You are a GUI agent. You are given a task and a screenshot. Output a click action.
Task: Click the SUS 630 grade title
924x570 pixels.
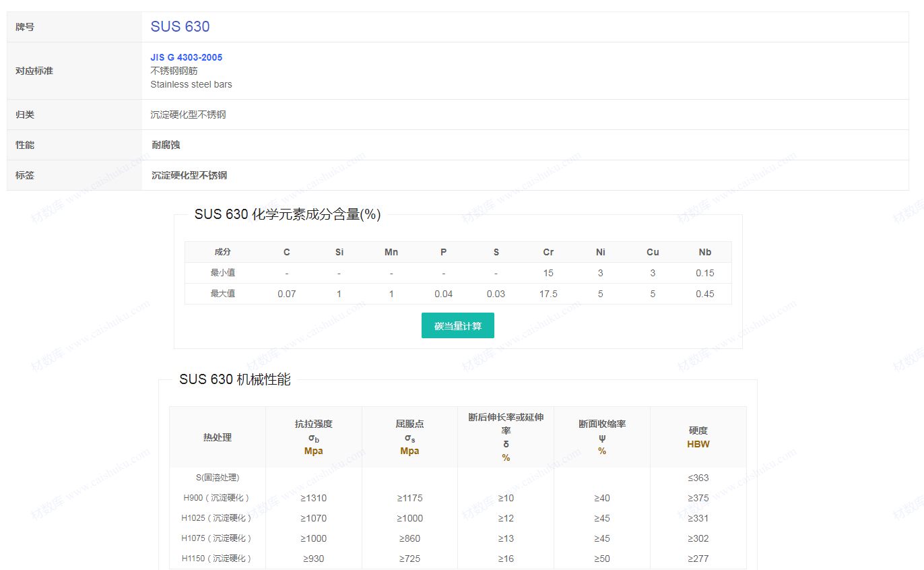[180, 26]
